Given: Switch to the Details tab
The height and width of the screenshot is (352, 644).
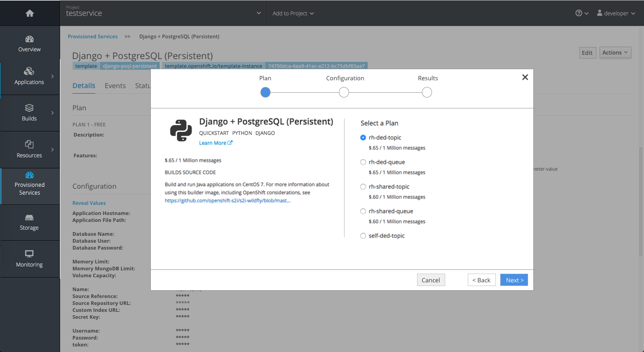Looking at the screenshot, I should (84, 86).
